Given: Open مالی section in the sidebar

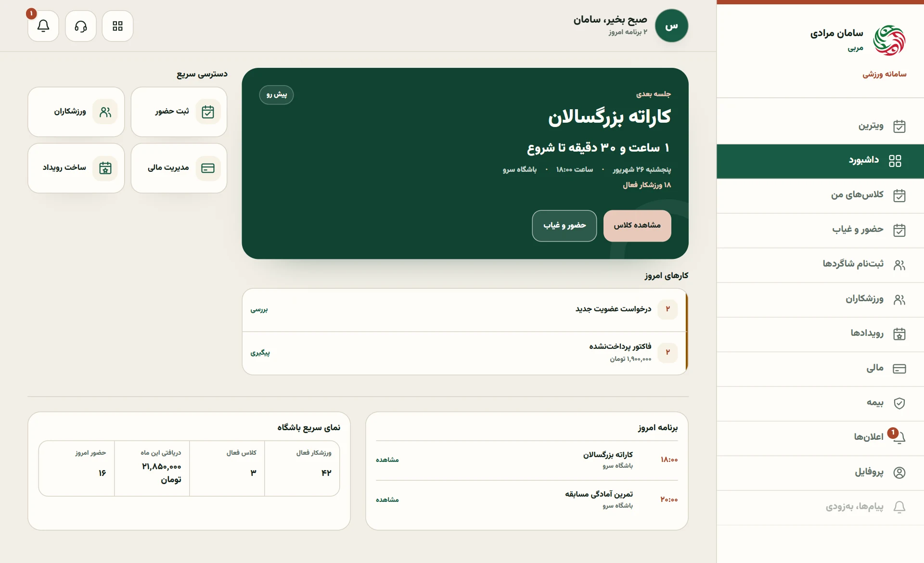Looking at the screenshot, I should click(x=820, y=369).
